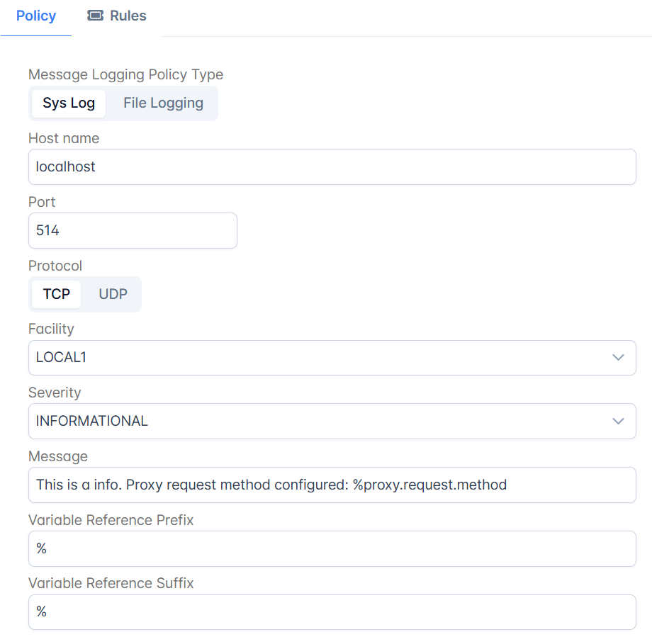Switch to the Rules tab
The height and width of the screenshot is (644, 652).
coord(117,16)
